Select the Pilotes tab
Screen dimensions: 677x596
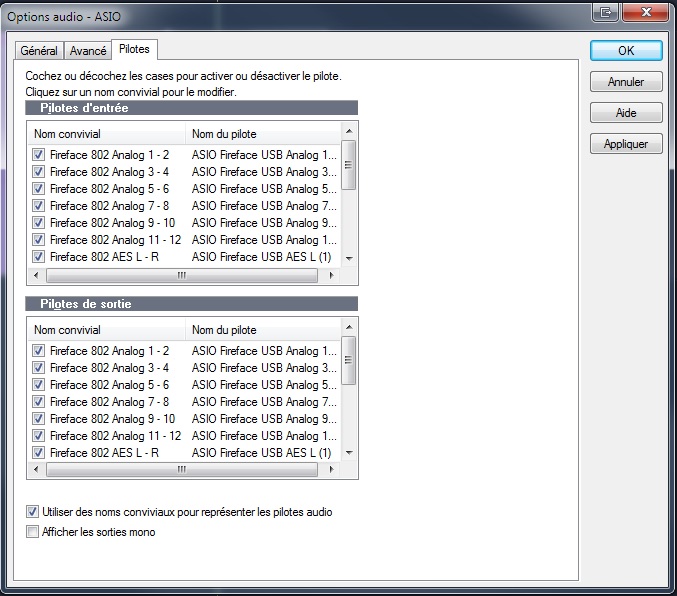(x=134, y=49)
